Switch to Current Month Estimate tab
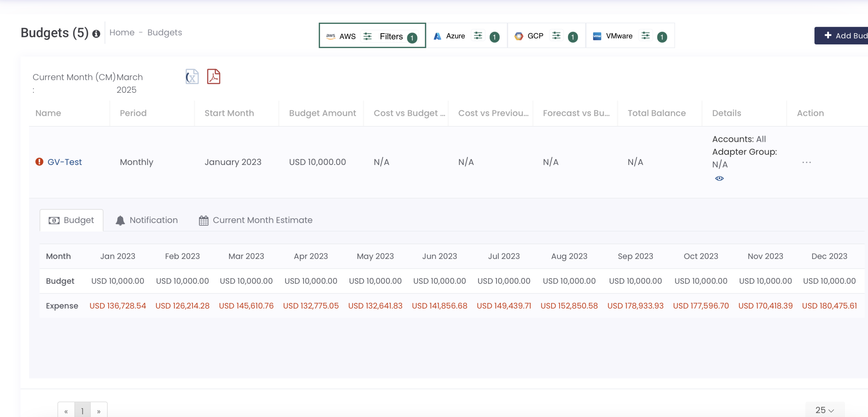 (256, 220)
